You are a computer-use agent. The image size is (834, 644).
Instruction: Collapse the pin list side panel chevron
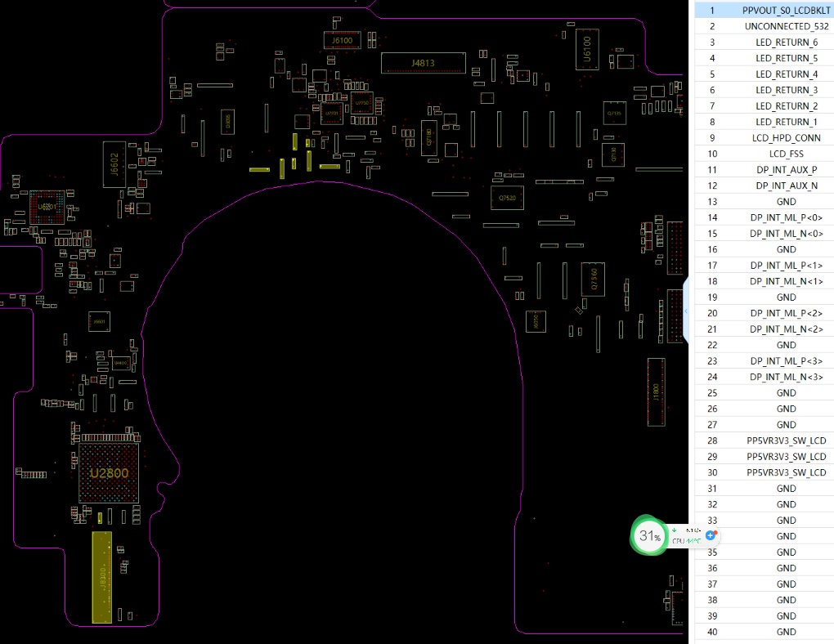click(x=686, y=311)
